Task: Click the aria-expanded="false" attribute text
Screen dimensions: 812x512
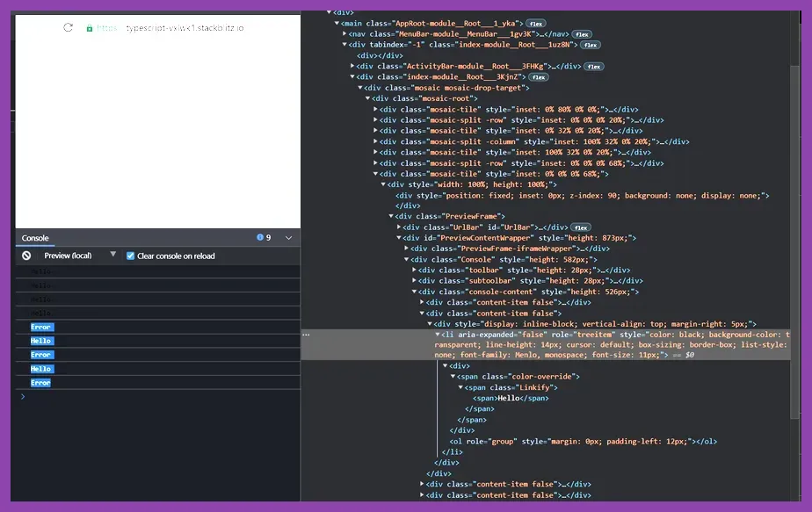Action: click(503, 335)
